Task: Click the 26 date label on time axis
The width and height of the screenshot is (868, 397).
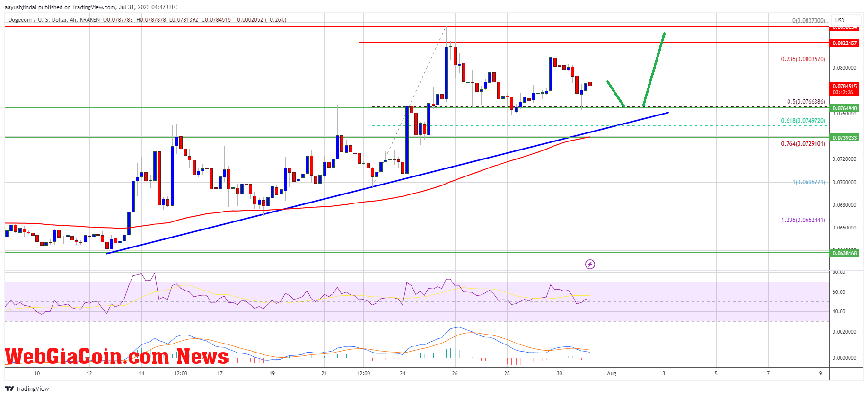Action: (455, 373)
